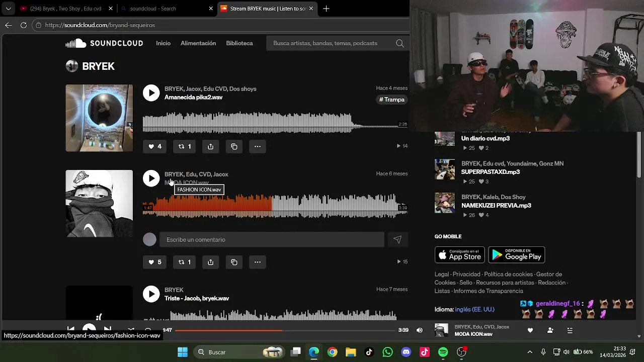Viewport: 644px width, 362px height.
Task: Copy link of MODA ICON.wav track
Action: (x=234, y=262)
